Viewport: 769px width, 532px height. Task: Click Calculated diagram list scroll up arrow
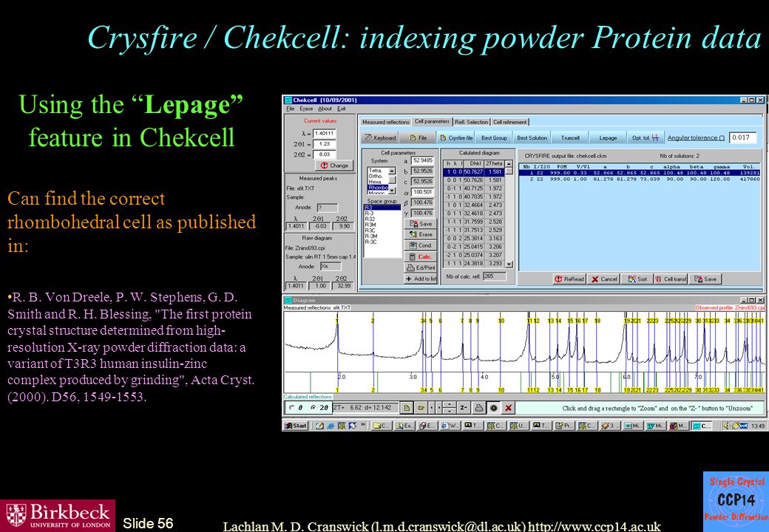coord(509,163)
